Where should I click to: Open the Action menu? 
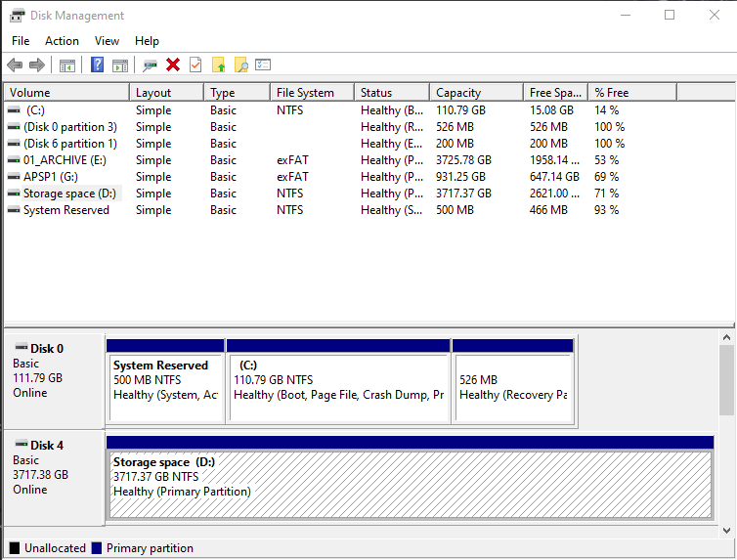[x=62, y=41]
